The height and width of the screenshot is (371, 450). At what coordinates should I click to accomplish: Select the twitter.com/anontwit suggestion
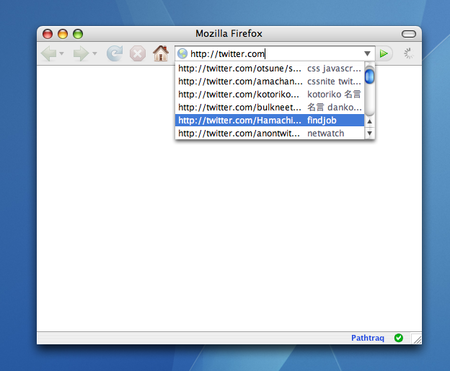click(x=270, y=133)
